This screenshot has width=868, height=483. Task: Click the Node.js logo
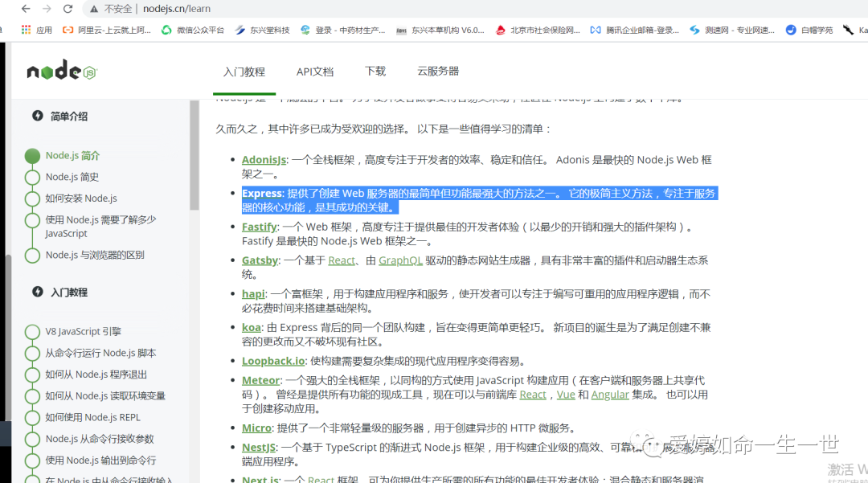coord(62,71)
